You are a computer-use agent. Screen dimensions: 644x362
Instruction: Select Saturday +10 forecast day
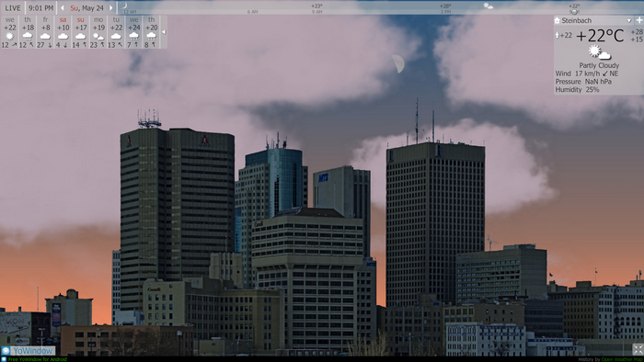coord(63,32)
